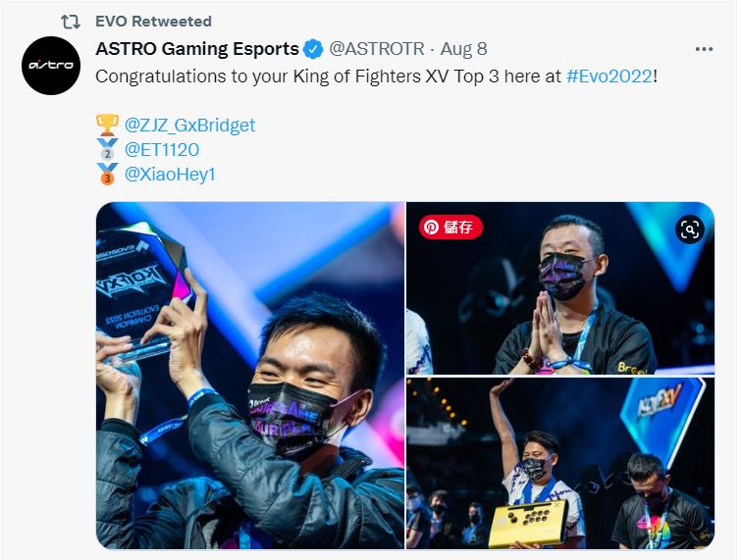Click the retweet arrows icon

click(x=71, y=22)
